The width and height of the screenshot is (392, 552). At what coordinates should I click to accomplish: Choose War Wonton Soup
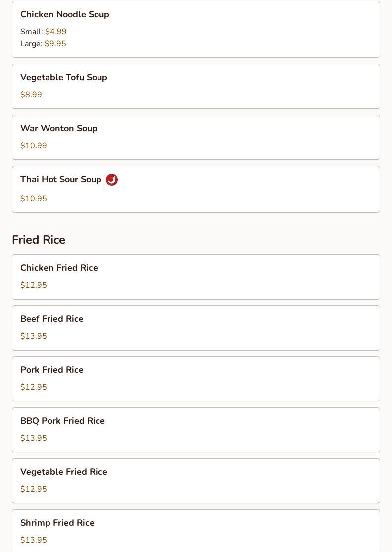coord(59,129)
